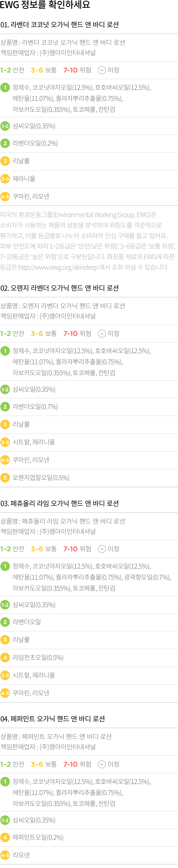Click the grade 2 badge beside 라벤더오일(0.7%)

pyautogui.click(x=5, y=407)
